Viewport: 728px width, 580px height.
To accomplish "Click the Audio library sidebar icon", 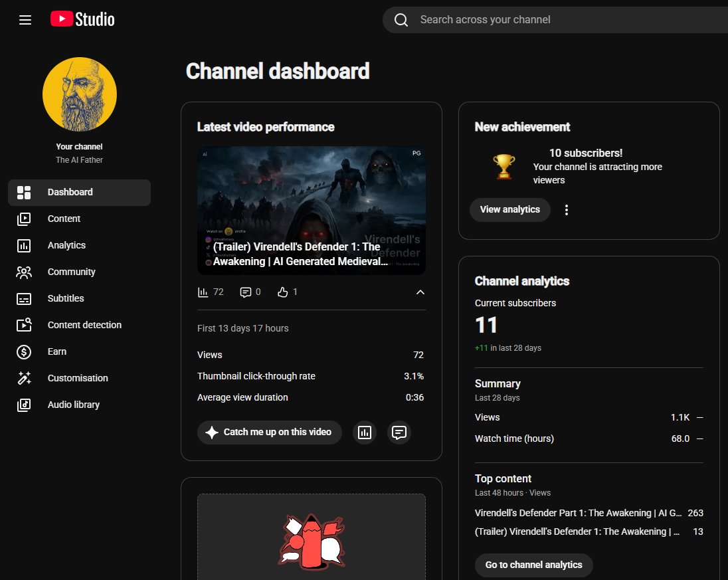I will [x=24, y=405].
